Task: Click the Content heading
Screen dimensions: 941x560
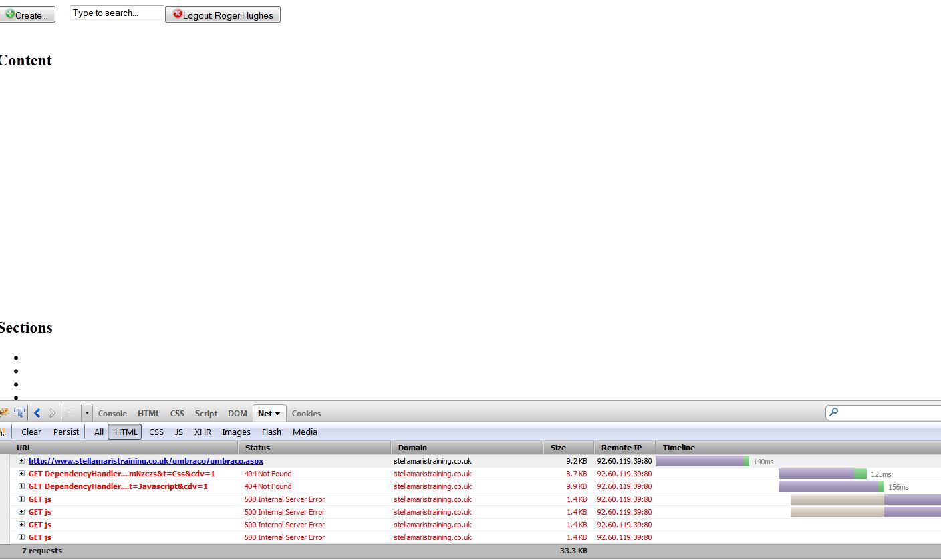Action: 25,60
